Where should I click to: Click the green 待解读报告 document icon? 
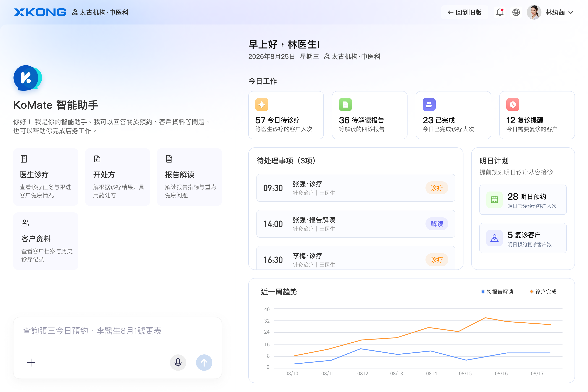345,105
